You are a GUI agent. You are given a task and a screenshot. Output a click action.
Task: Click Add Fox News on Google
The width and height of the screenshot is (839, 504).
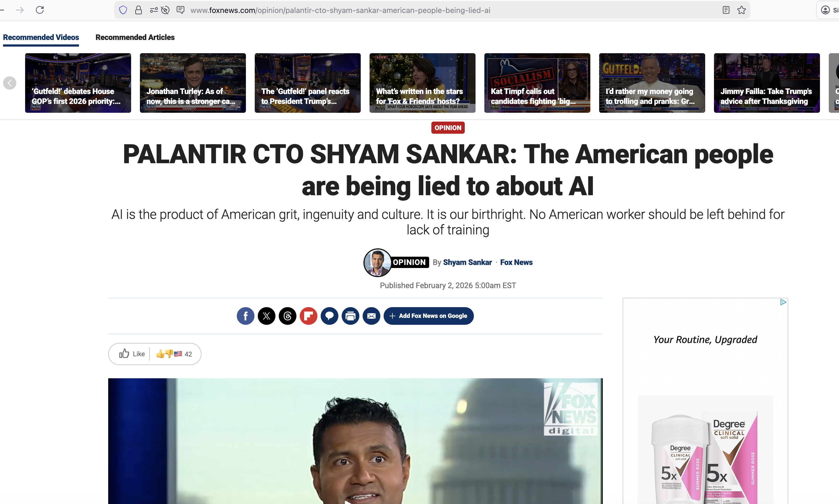[428, 316]
